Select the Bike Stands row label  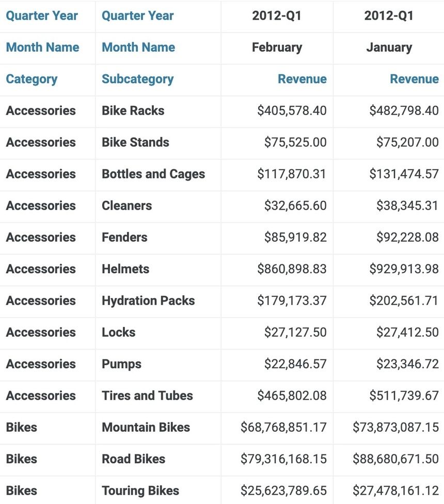(x=135, y=142)
